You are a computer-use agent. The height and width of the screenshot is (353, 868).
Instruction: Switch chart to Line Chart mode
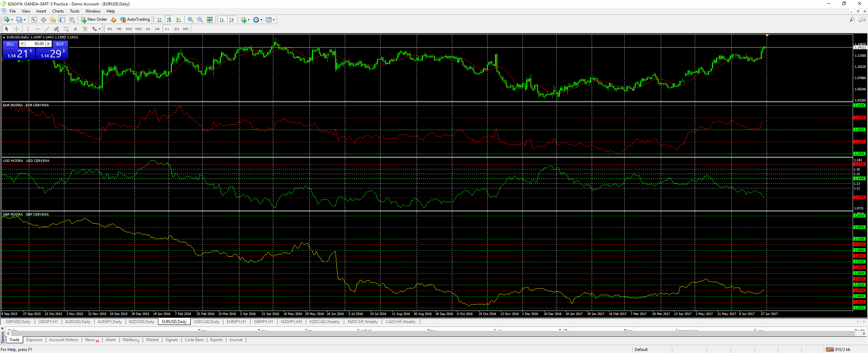click(x=179, y=20)
